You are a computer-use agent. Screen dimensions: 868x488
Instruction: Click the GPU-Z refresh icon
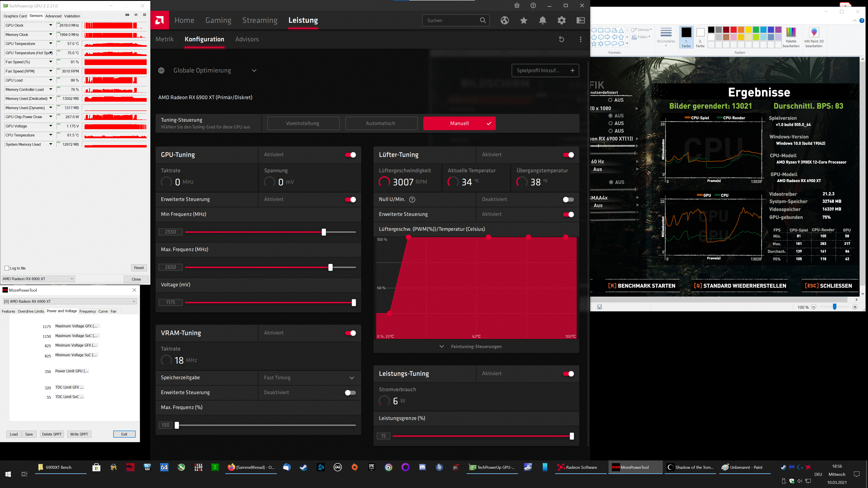(x=136, y=15)
